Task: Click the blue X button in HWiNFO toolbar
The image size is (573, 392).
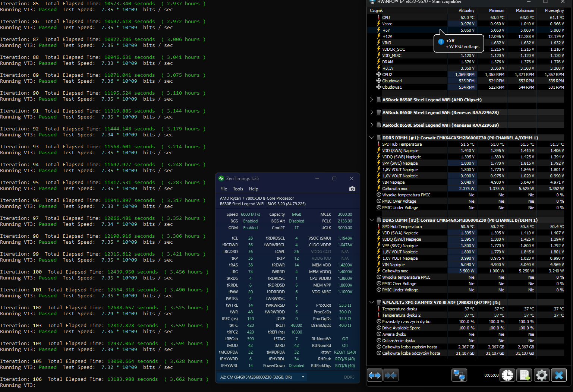Action: (559, 375)
